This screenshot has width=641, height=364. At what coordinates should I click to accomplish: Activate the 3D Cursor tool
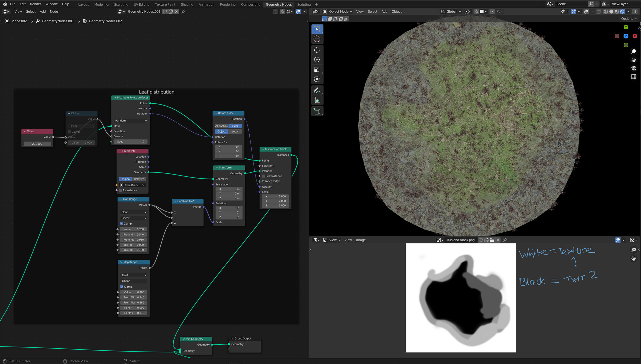(x=317, y=39)
